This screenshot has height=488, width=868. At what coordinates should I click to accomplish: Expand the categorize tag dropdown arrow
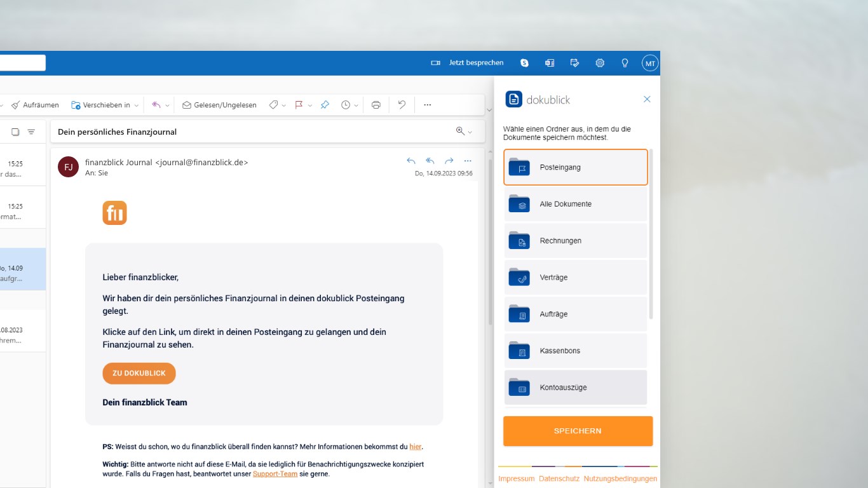pos(284,105)
